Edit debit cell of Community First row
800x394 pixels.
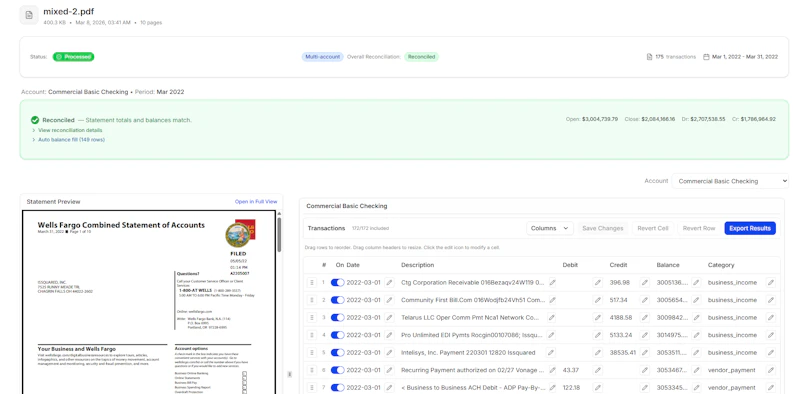click(597, 300)
